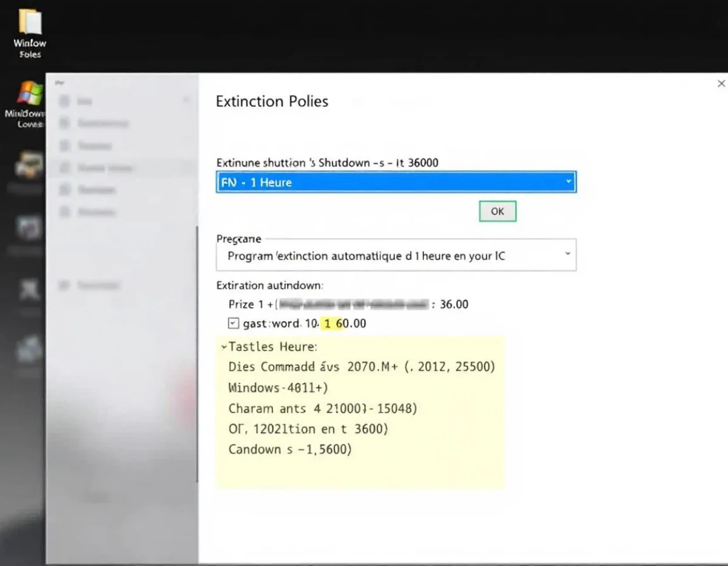Open the FN - 1 Heure dropdown
The width and height of the screenshot is (728, 566).
click(x=396, y=182)
